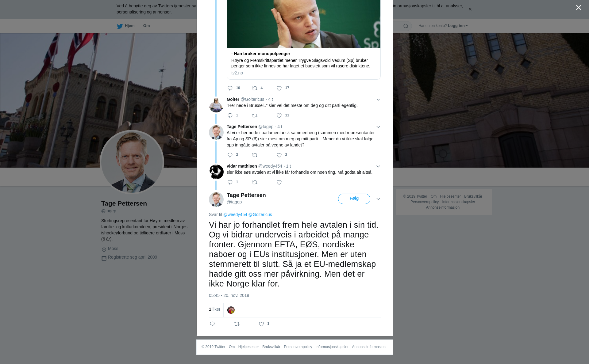Open the tv2.no article card image

(x=303, y=24)
